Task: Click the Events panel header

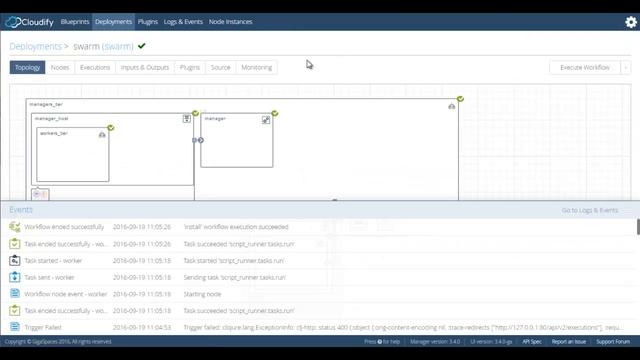Action: [320, 210]
